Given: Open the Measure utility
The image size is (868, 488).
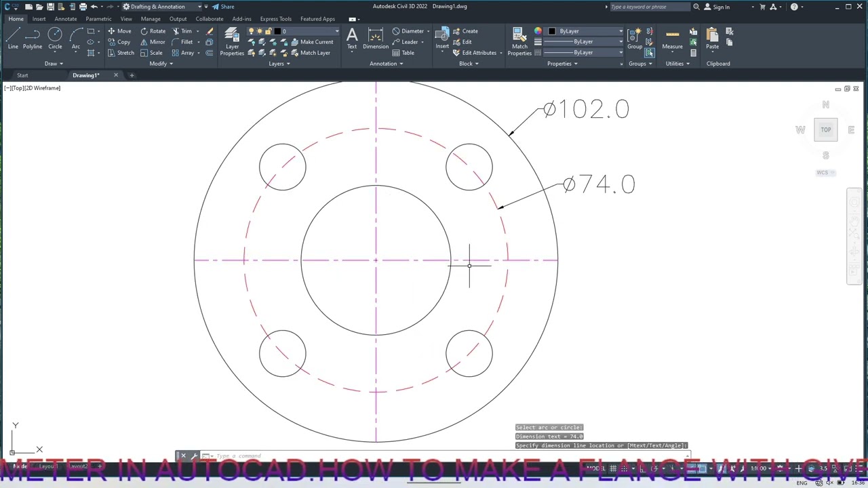Looking at the screenshot, I should 672,39.
